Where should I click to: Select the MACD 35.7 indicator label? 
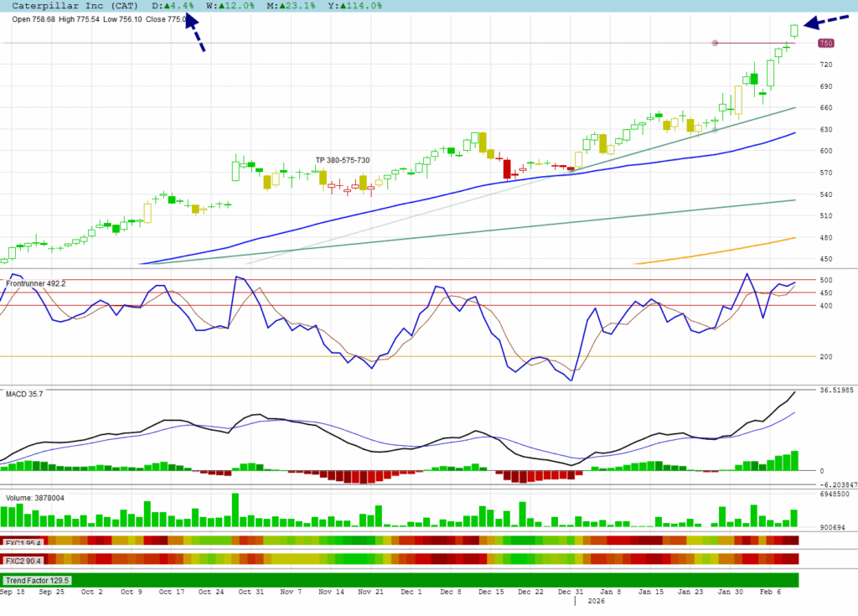point(25,393)
